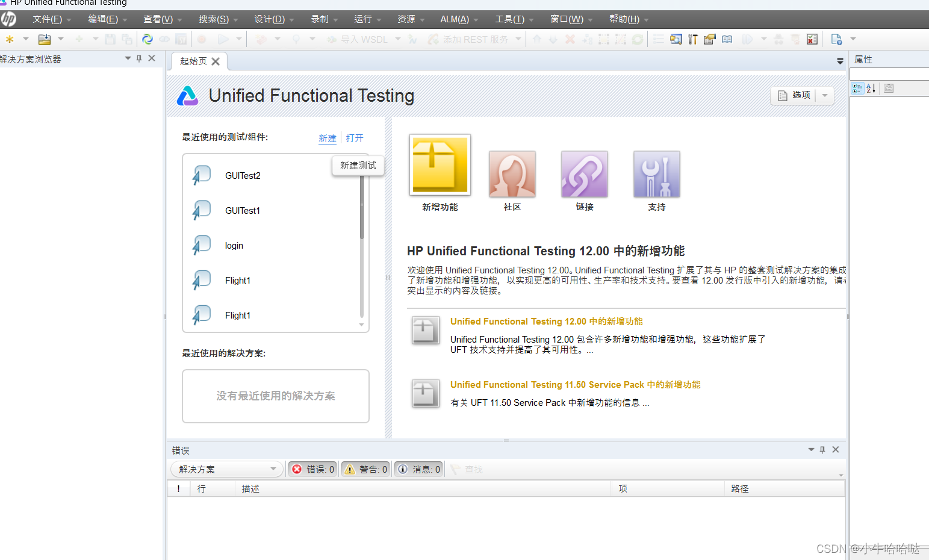
Task: Select the 起始页 tab
Action: pos(193,61)
